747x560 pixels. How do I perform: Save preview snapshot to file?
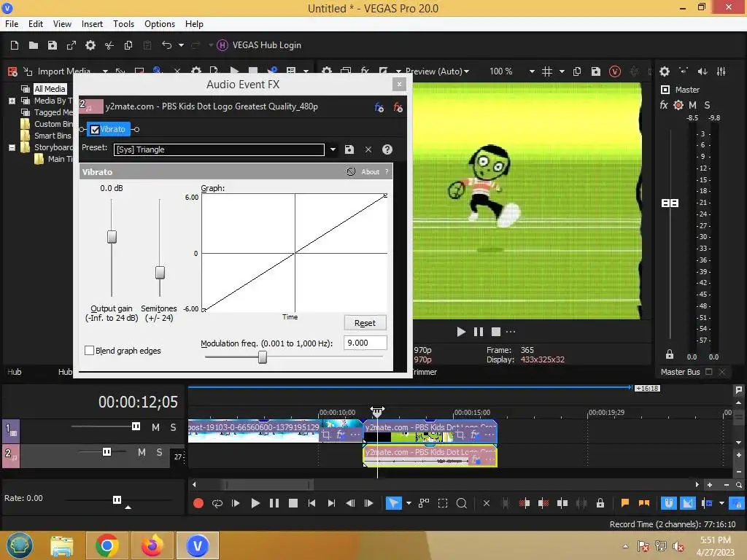[595, 71]
